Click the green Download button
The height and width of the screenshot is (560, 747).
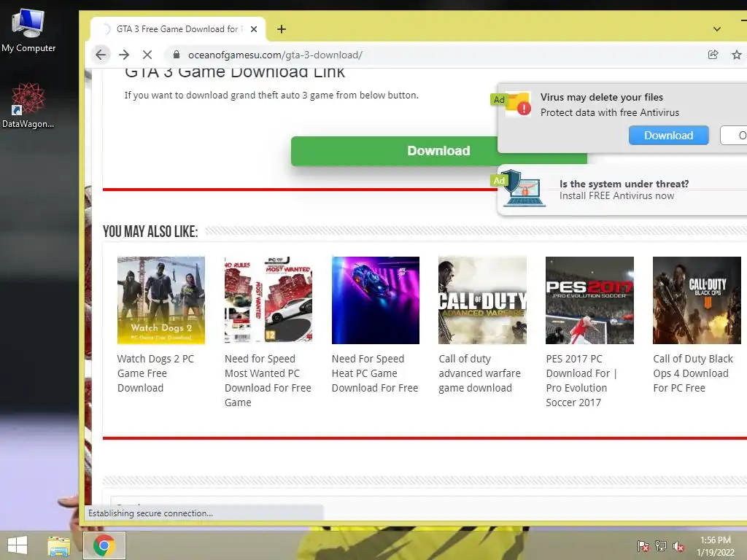coord(394,151)
